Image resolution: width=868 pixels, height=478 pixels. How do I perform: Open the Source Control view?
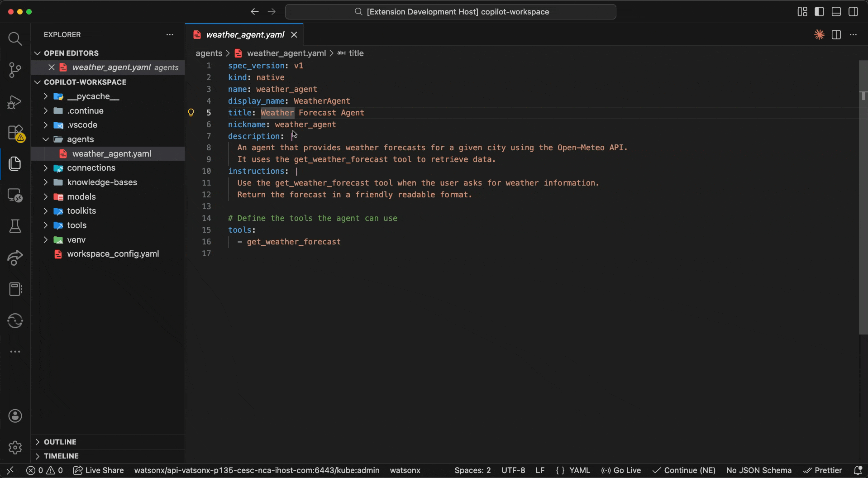[x=15, y=70]
